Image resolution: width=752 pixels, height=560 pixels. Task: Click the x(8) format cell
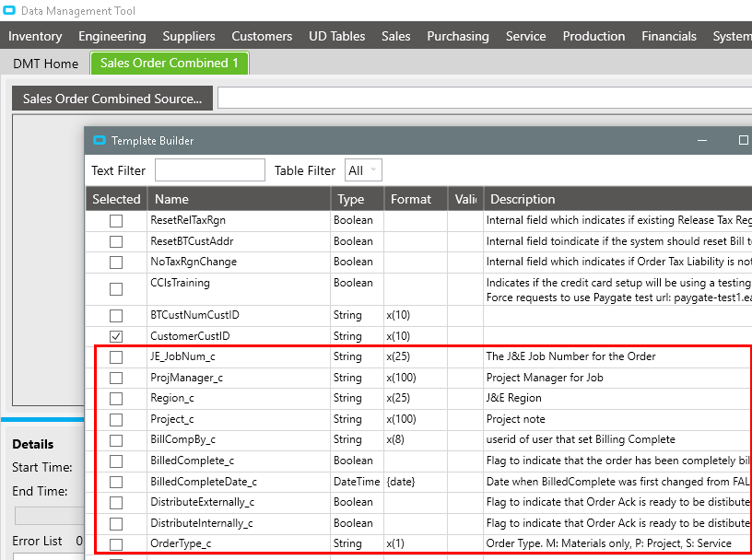[416, 439]
